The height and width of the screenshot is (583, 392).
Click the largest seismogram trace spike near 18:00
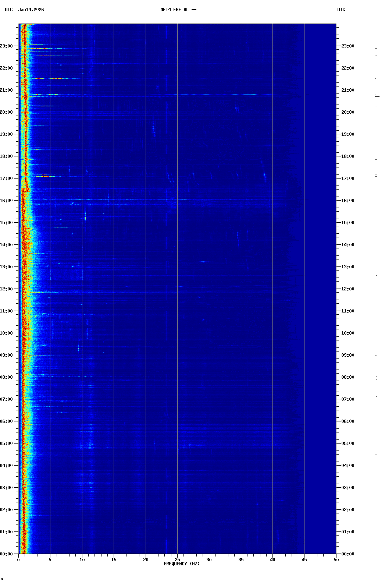[376, 160]
